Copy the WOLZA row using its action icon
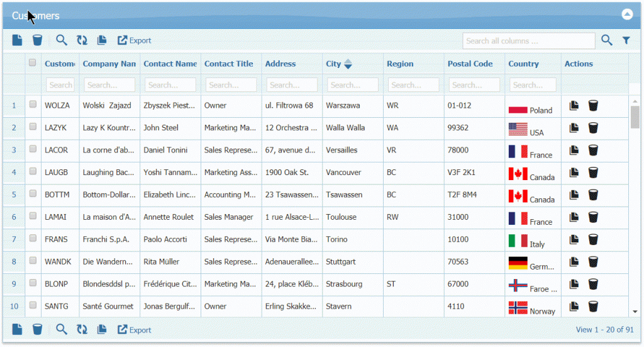 (574, 106)
